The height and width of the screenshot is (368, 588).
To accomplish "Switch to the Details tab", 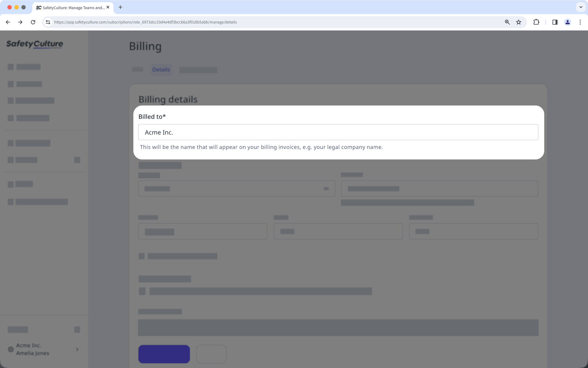I will pyautogui.click(x=161, y=70).
